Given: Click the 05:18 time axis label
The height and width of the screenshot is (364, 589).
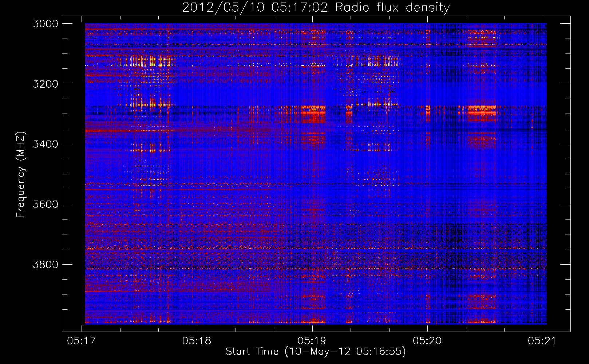Looking at the screenshot, I should click(197, 341).
